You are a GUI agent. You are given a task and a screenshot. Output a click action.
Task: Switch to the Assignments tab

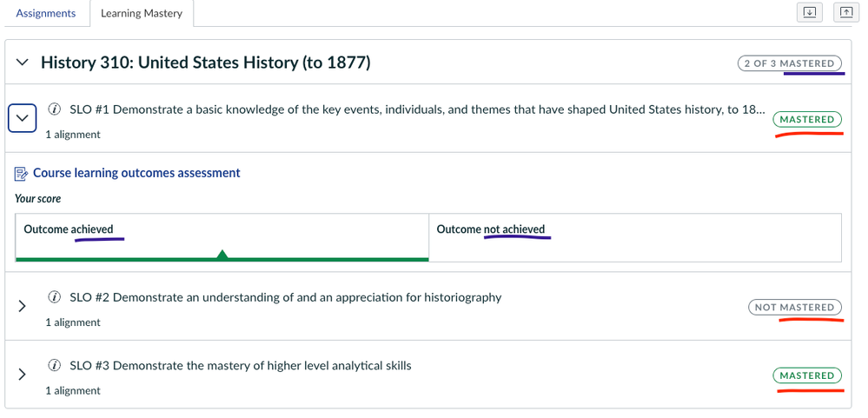46,13
